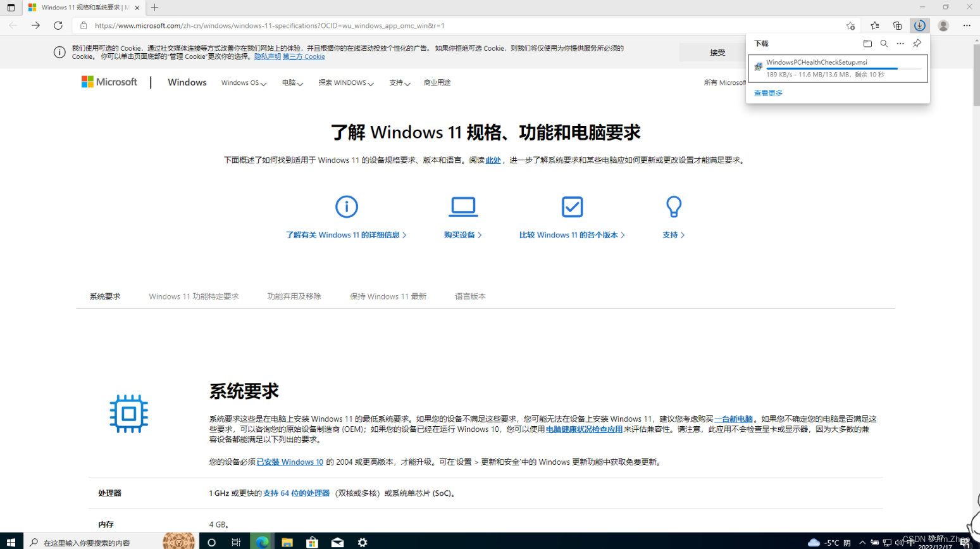The image size is (980, 549).
Task: Click the Windows nav brand link
Action: pyautogui.click(x=187, y=82)
